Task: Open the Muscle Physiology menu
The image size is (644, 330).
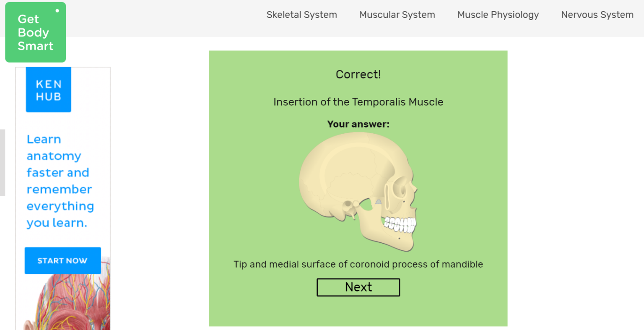Action: pos(498,15)
